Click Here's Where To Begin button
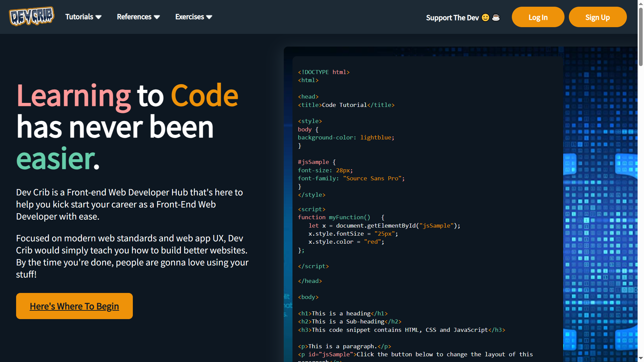The image size is (644, 362). pos(74,306)
